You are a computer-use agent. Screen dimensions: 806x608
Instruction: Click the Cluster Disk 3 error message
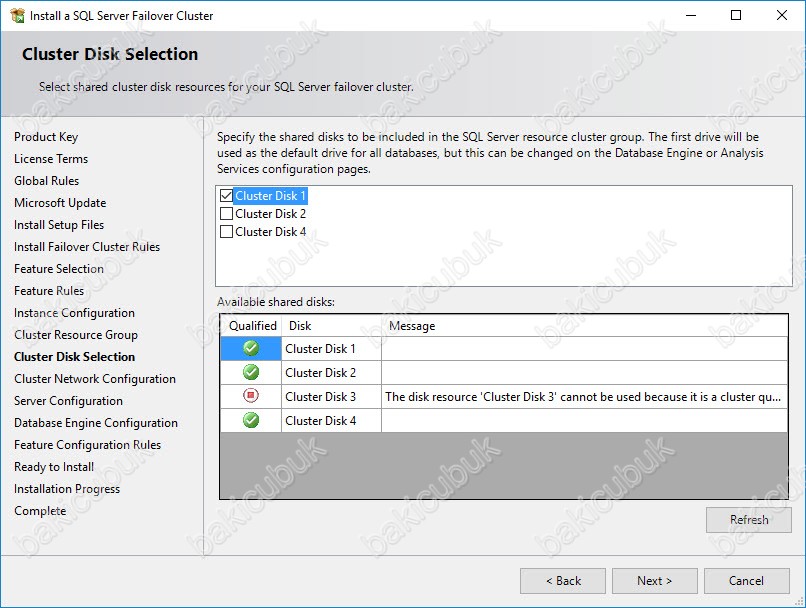coord(583,397)
